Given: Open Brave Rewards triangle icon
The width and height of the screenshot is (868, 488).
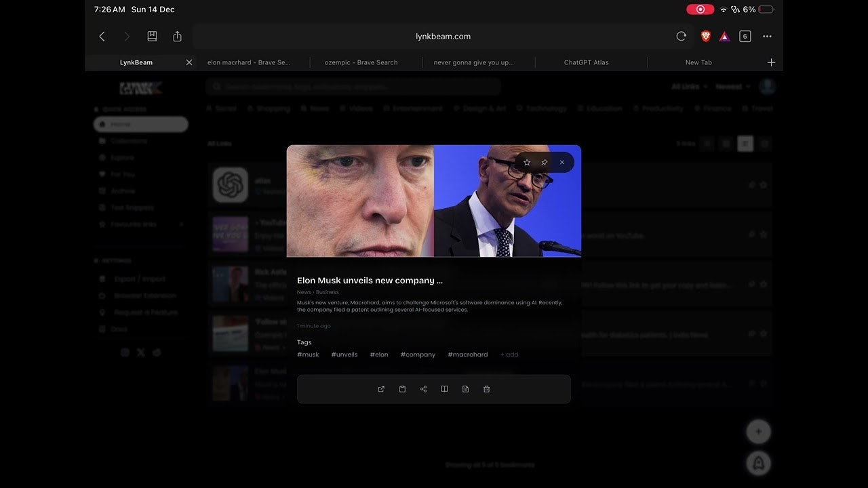Looking at the screenshot, I should (x=724, y=37).
